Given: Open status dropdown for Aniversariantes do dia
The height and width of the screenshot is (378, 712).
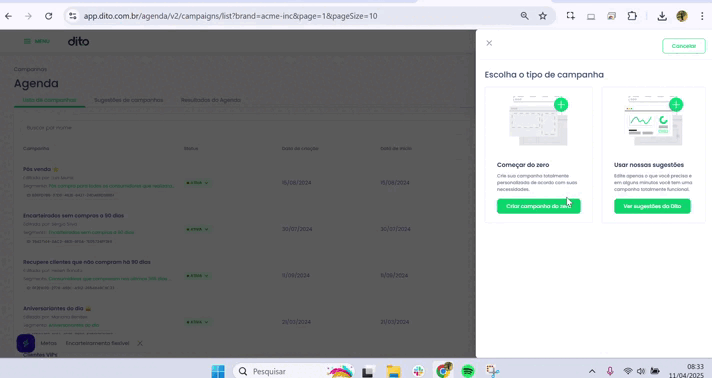Looking at the screenshot, I should click(x=197, y=322).
